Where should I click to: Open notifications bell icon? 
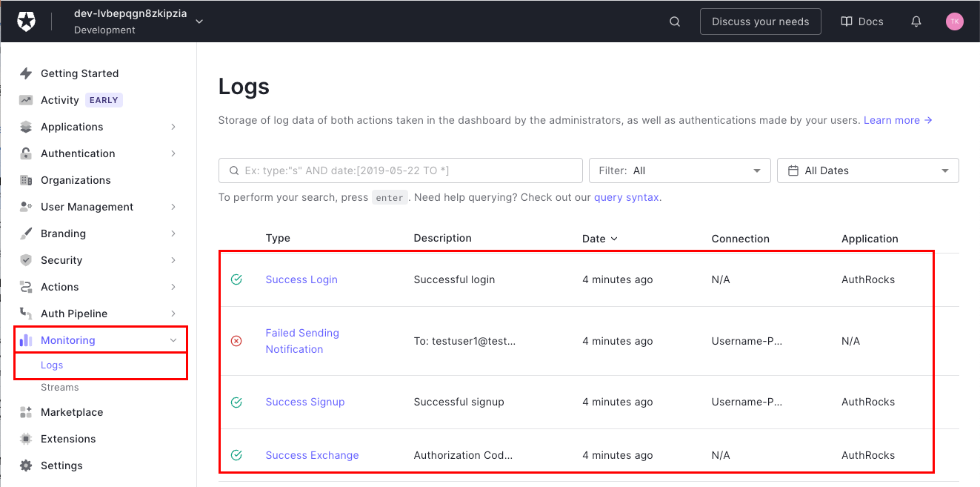click(916, 21)
